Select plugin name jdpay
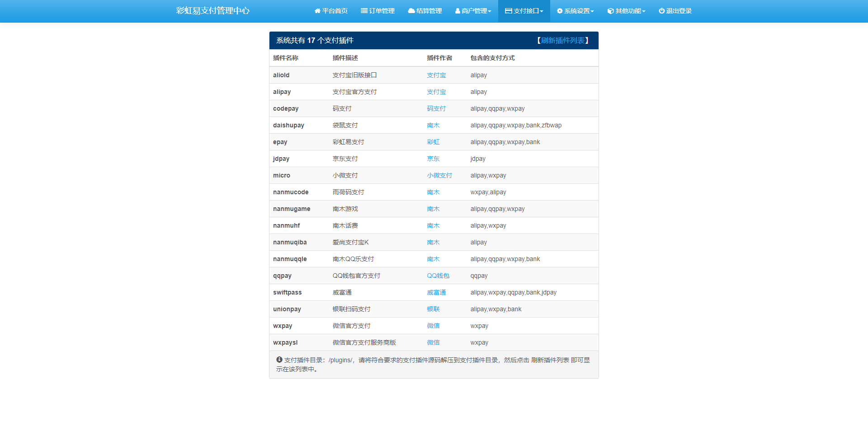 coord(281,159)
